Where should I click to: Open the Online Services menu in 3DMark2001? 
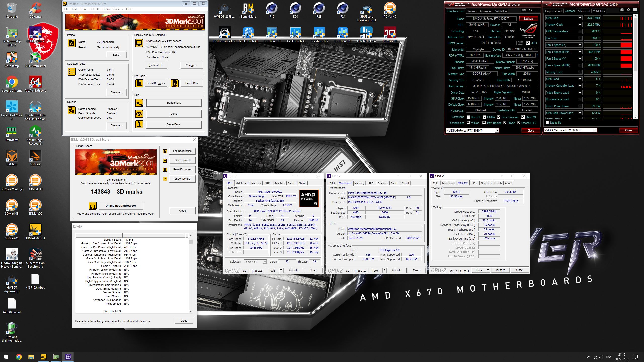point(112,9)
